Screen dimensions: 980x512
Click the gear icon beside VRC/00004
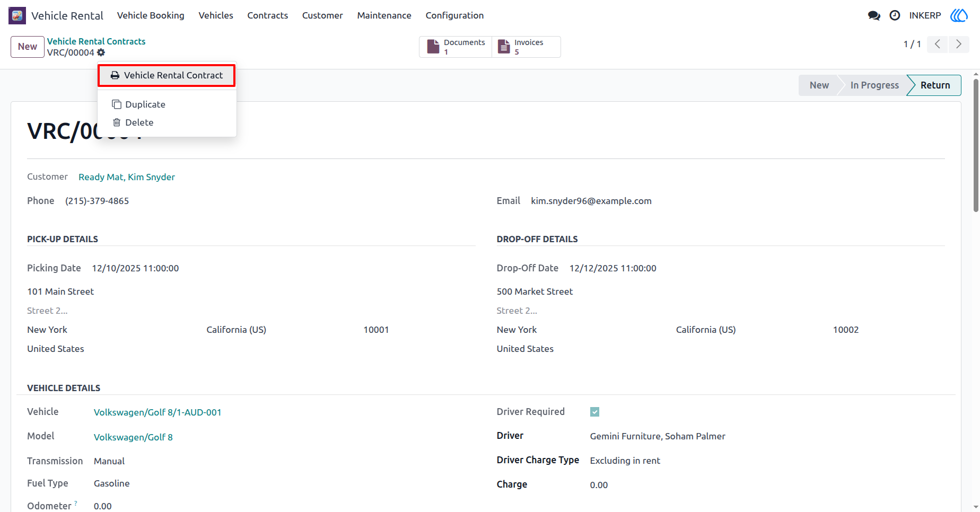click(x=101, y=52)
